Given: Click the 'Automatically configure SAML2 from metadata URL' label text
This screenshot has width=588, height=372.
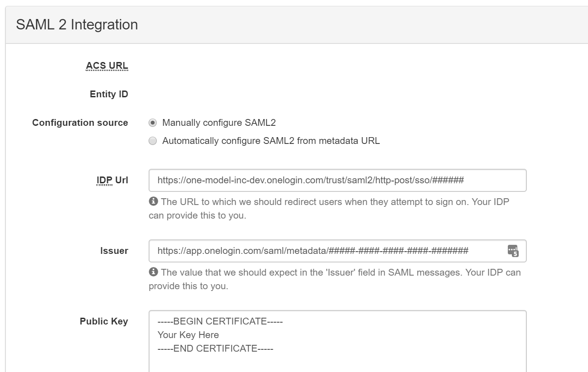Looking at the screenshot, I should [x=271, y=141].
